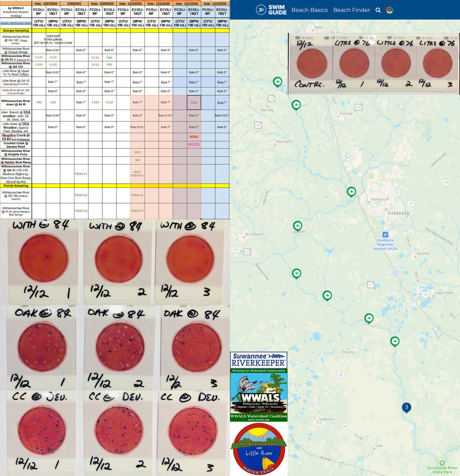Screen dimensions: 460x476
Task: Click the CC @ Dev. plate photo 3
Action: (x=194, y=433)
